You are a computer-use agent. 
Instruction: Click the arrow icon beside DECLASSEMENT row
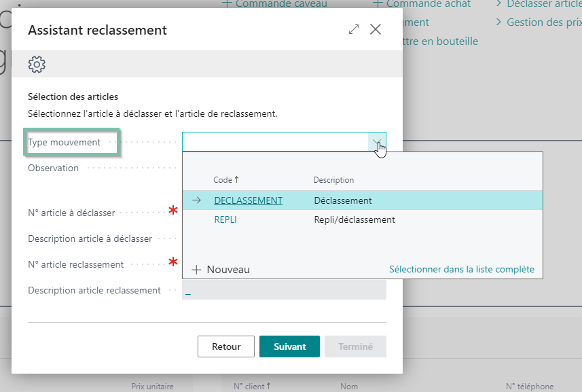pos(196,200)
